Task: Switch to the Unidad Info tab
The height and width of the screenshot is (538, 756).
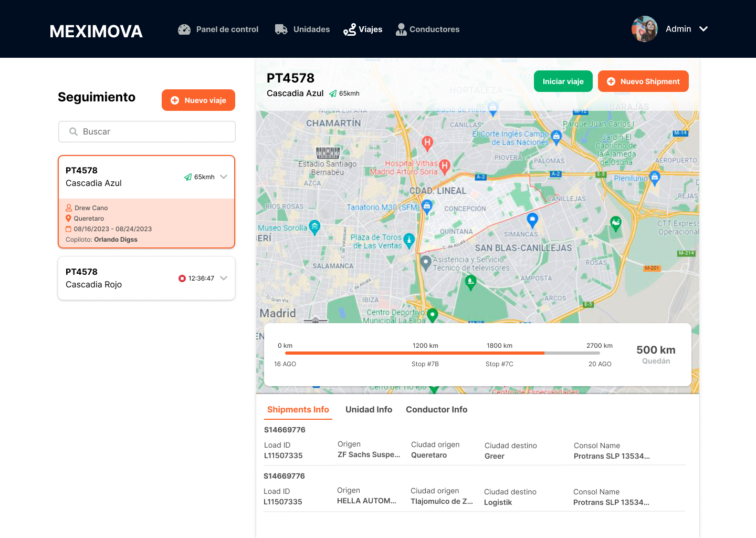Action: (369, 409)
